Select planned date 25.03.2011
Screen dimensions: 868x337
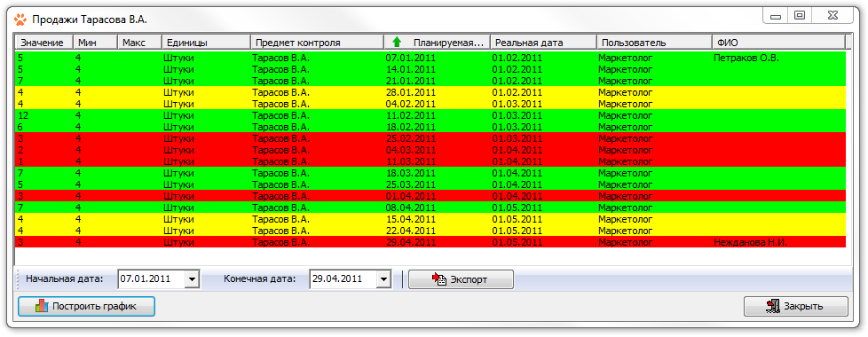tap(411, 184)
